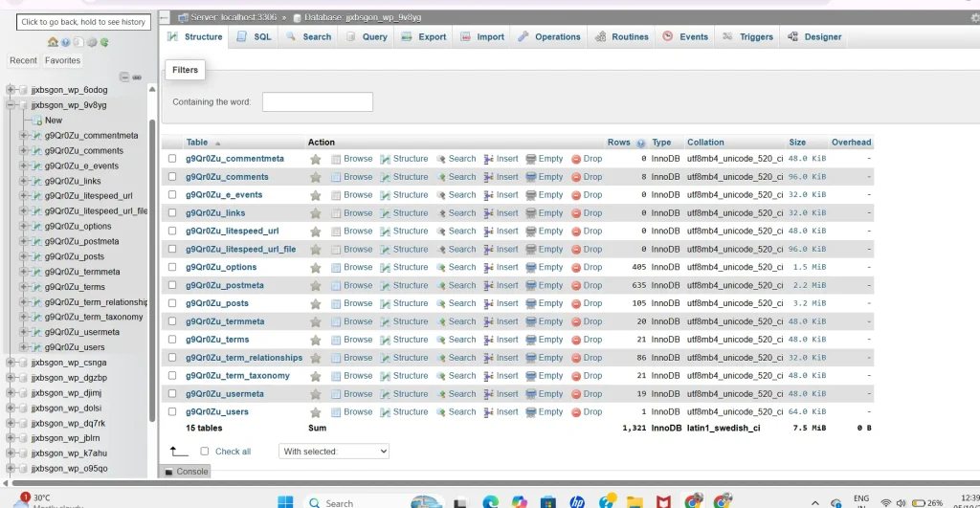Collapse jjxbsgon_wp_9v8yg database in tree
Viewport: 980px width, 508px height.
point(11,105)
